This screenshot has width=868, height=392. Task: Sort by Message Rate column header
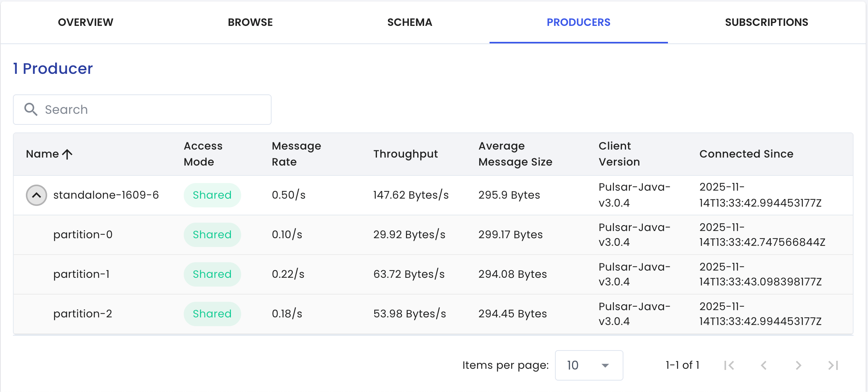coord(296,154)
